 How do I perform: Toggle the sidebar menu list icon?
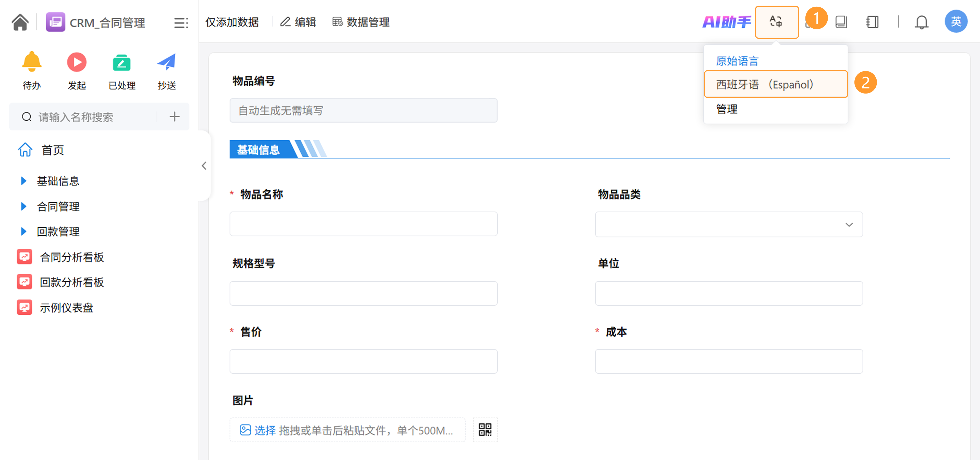pos(181,23)
